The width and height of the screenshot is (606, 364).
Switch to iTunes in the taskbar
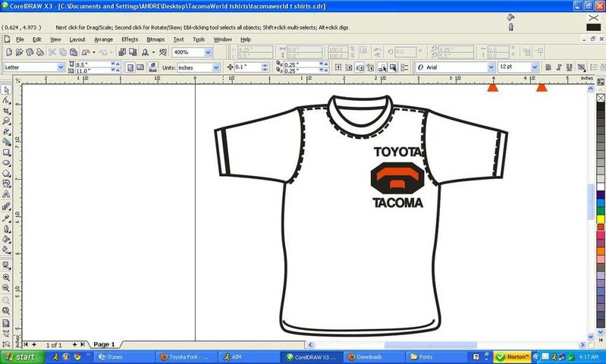(x=124, y=357)
